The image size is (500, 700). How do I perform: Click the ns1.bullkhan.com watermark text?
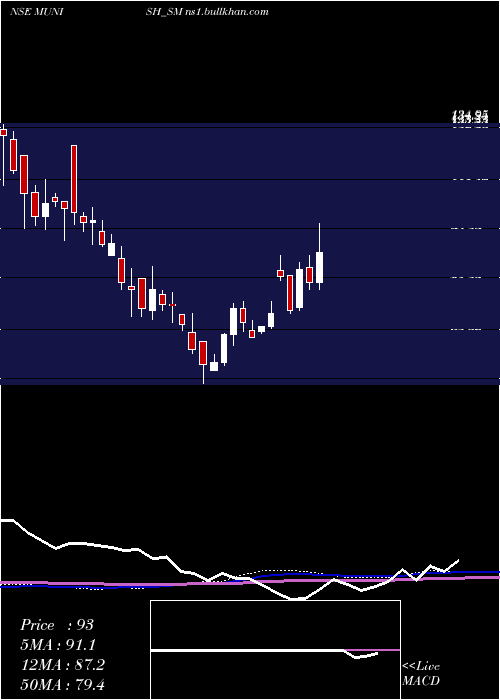click(x=226, y=11)
